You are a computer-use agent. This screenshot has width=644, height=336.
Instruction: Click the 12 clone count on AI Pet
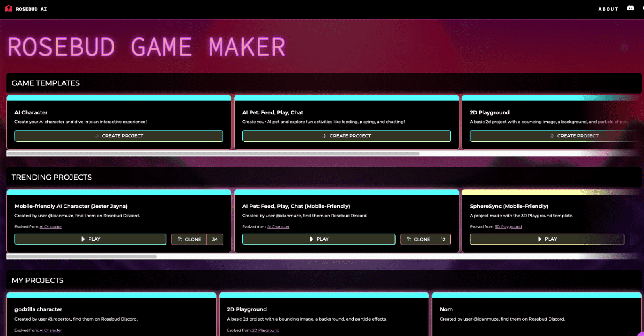tap(443, 239)
